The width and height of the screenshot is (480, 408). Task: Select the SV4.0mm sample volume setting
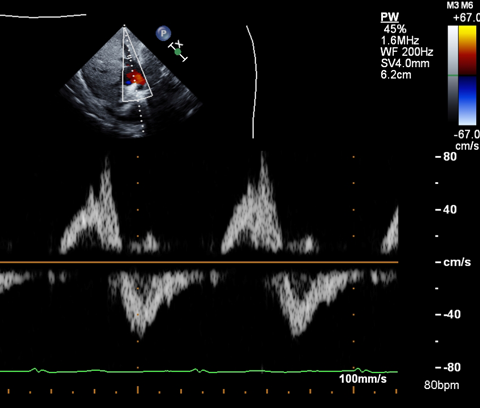coord(405,63)
